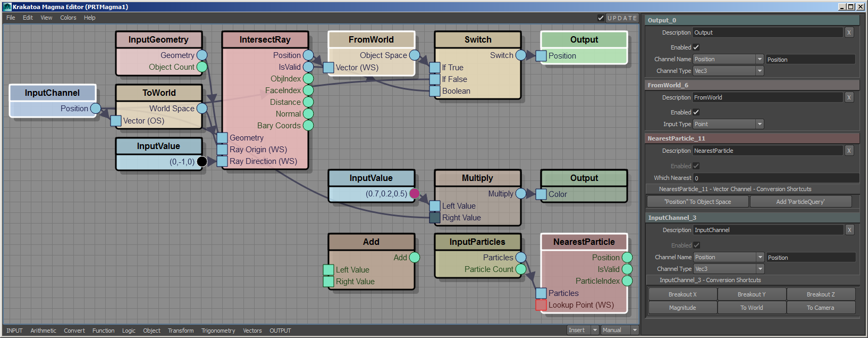
Task: Open the Insert mode dropdown
Action: 583,330
